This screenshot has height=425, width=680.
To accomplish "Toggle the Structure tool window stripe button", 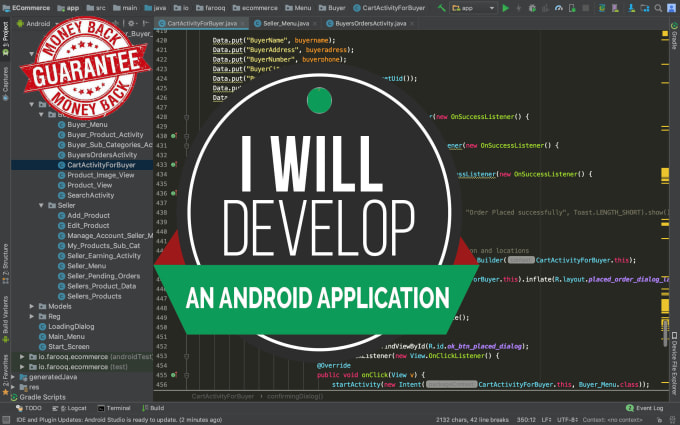I will coord(5,264).
